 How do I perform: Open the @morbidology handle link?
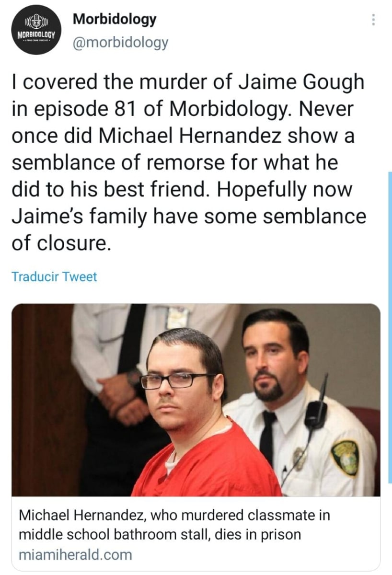pyautogui.click(x=120, y=43)
